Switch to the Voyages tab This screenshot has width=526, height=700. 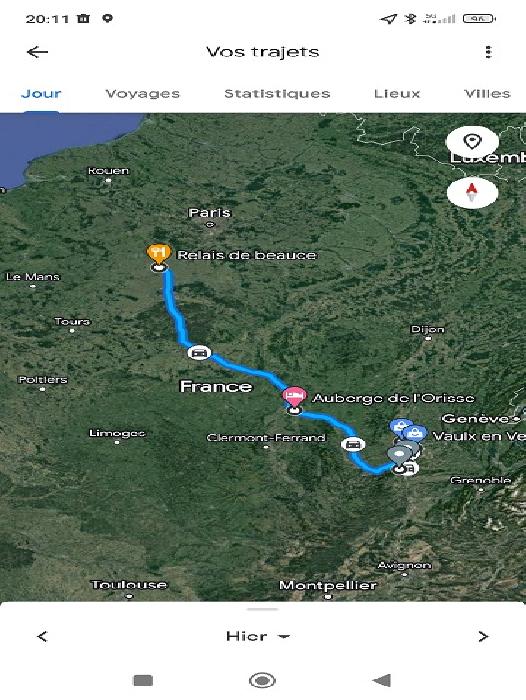tap(142, 93)
